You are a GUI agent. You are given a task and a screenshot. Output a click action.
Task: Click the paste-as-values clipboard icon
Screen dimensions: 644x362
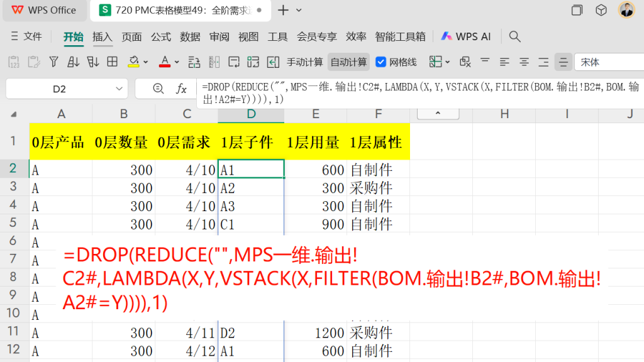pyautogui.click(x=14, y=62)
